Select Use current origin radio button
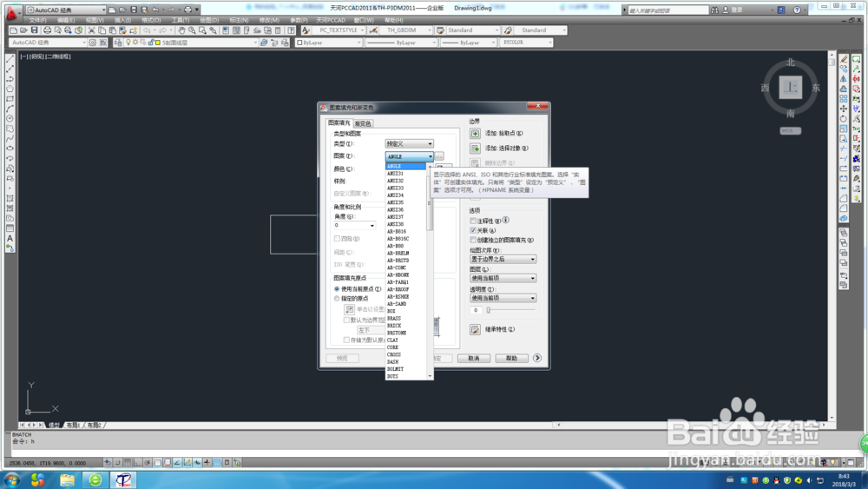The height and width of the screenshot is (489, 868). click(337, 289)
